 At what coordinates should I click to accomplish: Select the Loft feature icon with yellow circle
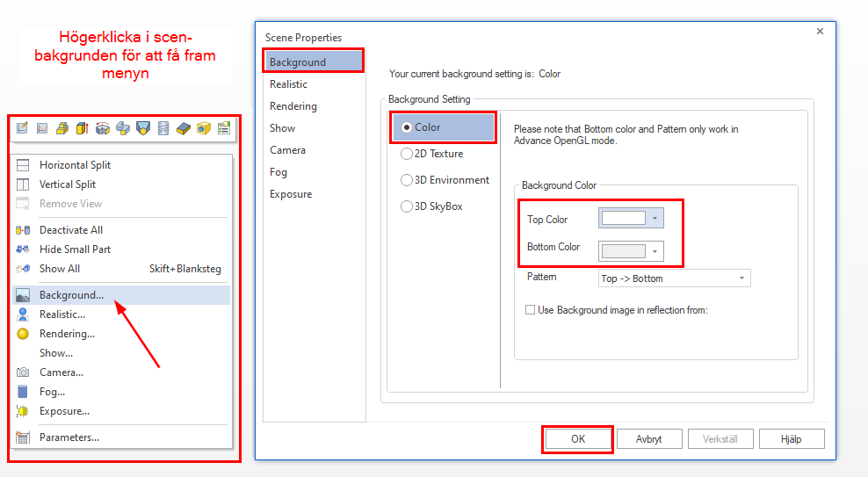(x=143, y=128)
